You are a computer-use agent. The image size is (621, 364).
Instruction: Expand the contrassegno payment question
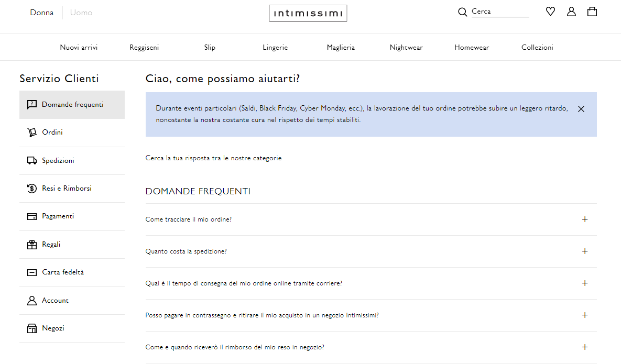point(585,315)
